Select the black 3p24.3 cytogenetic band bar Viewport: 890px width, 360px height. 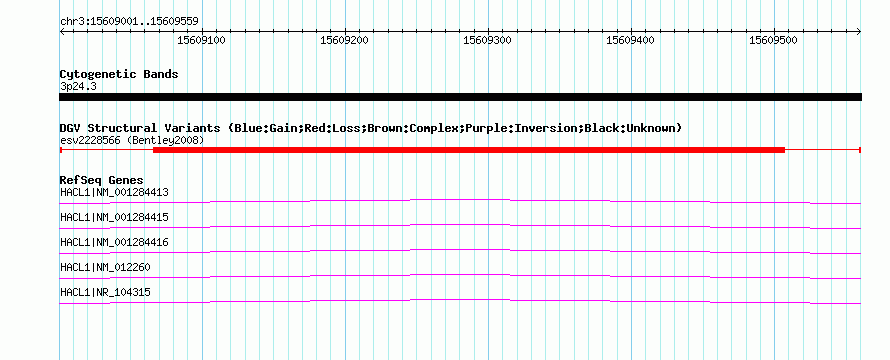[x=460, y=97]
